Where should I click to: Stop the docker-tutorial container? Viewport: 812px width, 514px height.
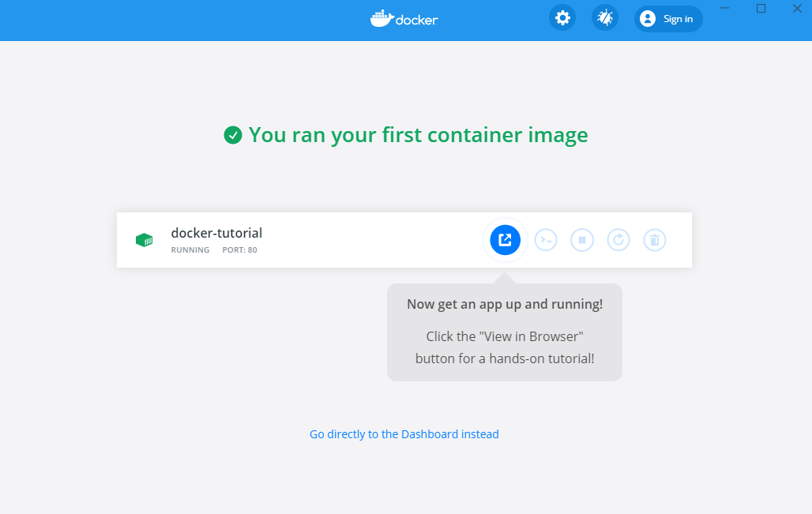coord(582,240)
